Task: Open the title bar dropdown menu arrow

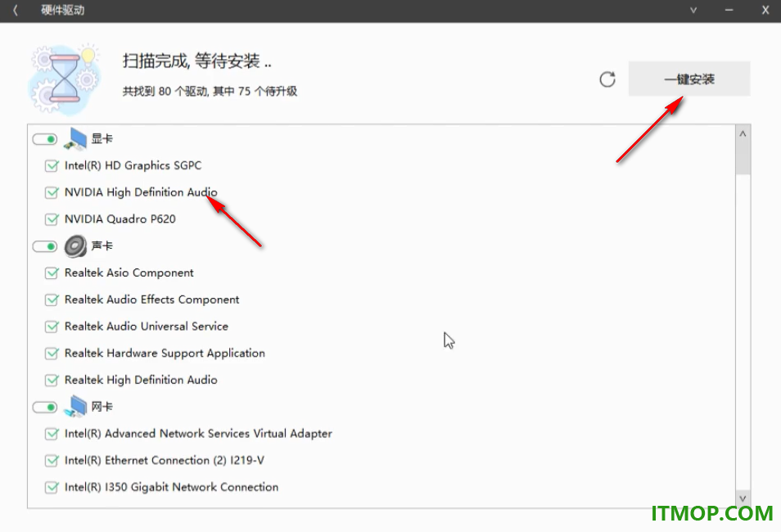Action: [693, 10]
